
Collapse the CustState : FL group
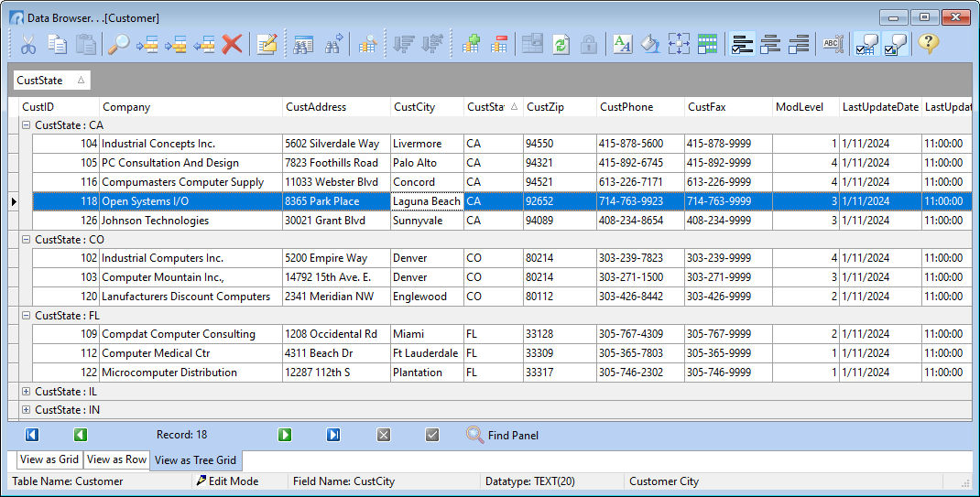click(x=27, y=315)
